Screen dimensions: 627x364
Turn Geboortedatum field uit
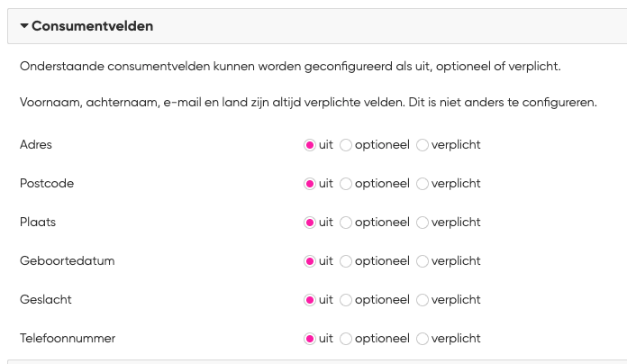[x=310, y=260]
